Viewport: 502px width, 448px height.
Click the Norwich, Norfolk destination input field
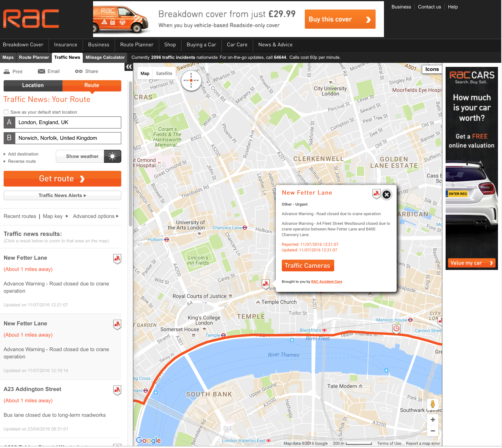[x=67, y=138]
